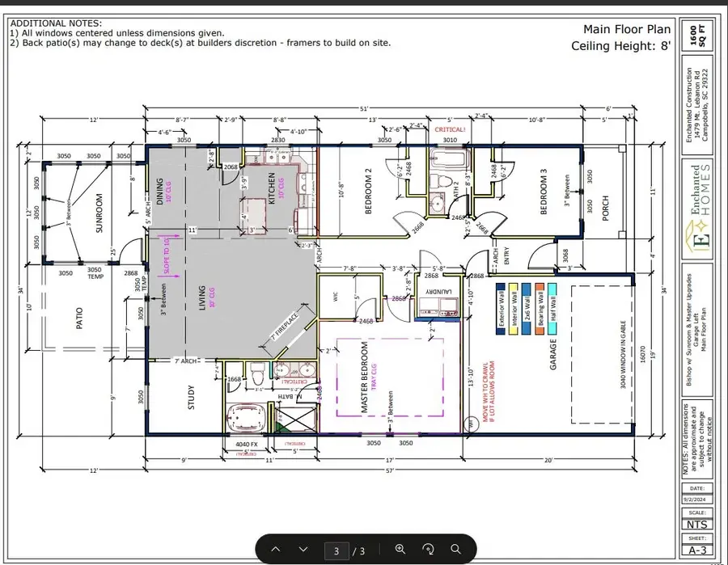Click the A-3 sheet number box
728x565 pixels.
(696, 550)
